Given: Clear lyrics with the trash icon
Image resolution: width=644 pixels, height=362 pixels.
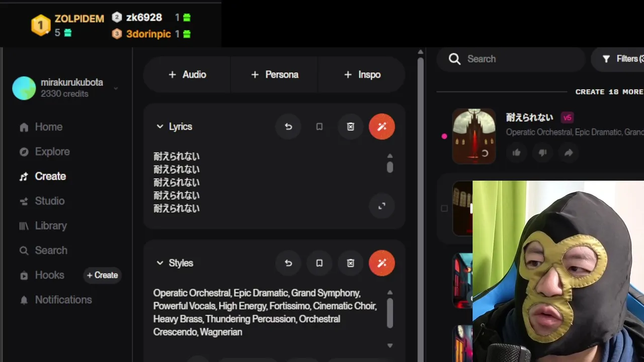Looking at the screenshot, I should click(351, 127).
